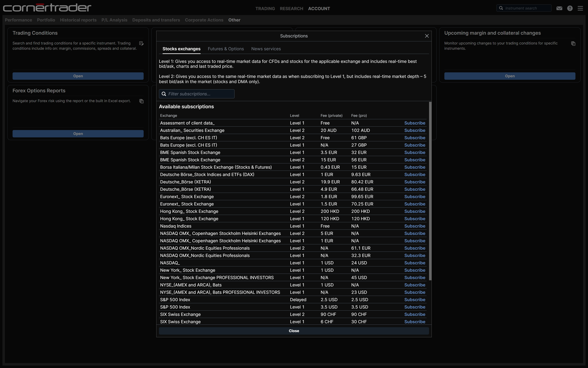The image size is (588, 368).
Task: Subscribe to New York_ Stock Exchange PROFESSIONAL INVESTORS
Action: (415, 278)
